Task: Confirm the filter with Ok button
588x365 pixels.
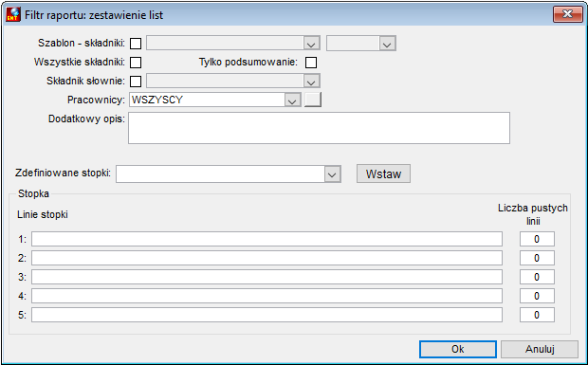Action: point(458,349)
